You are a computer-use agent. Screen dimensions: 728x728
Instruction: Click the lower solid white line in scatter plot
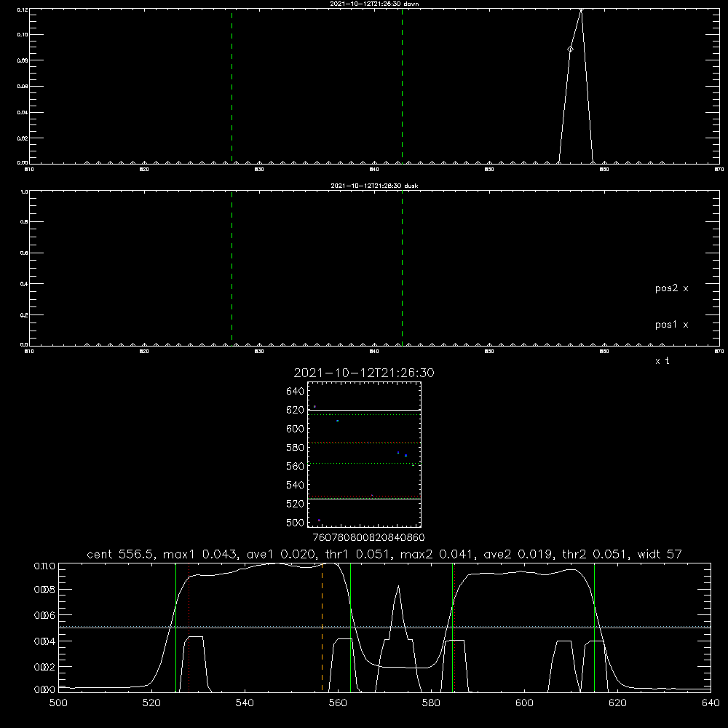click(364, 499)
